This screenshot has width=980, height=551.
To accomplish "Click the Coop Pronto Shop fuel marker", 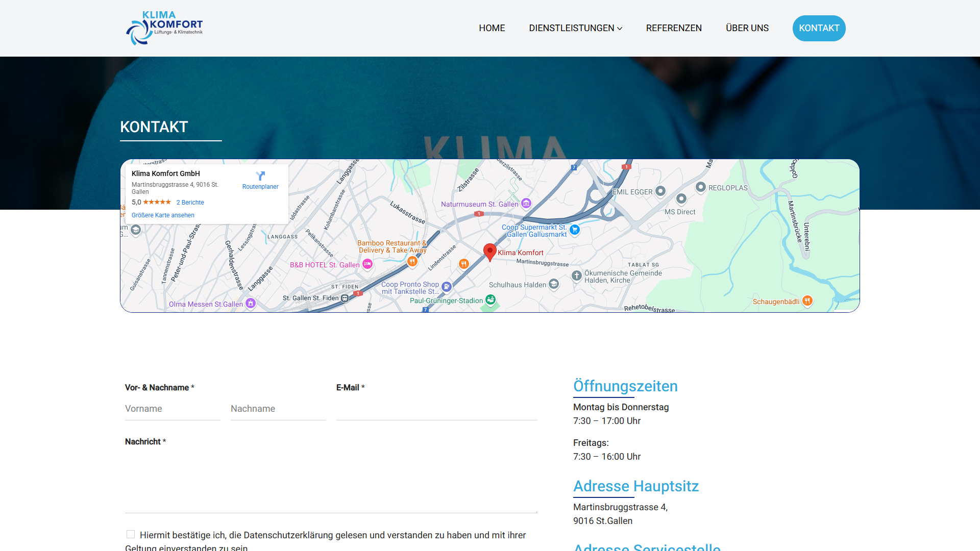I will tap(447, 287).
